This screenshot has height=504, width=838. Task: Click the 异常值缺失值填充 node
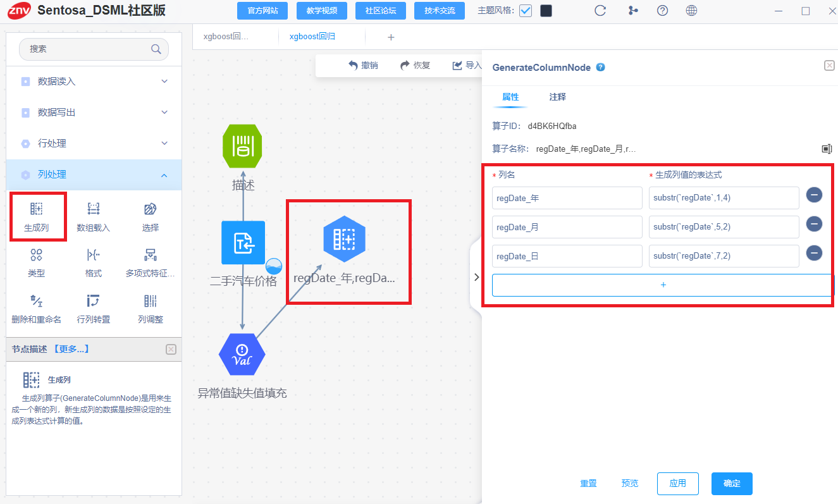pyautogui.click(x=242, y=354)
